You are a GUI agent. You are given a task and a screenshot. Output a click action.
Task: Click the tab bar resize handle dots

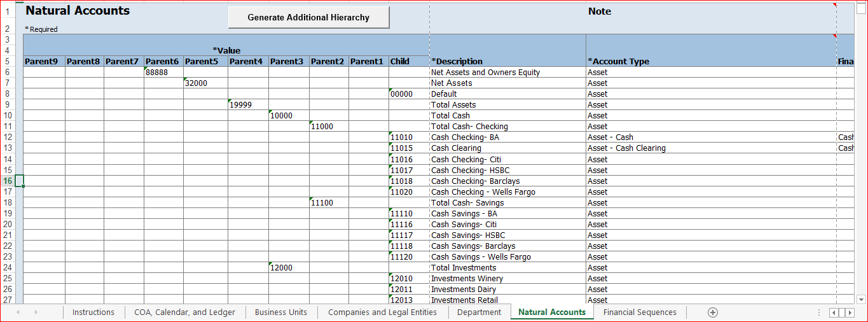819,312
